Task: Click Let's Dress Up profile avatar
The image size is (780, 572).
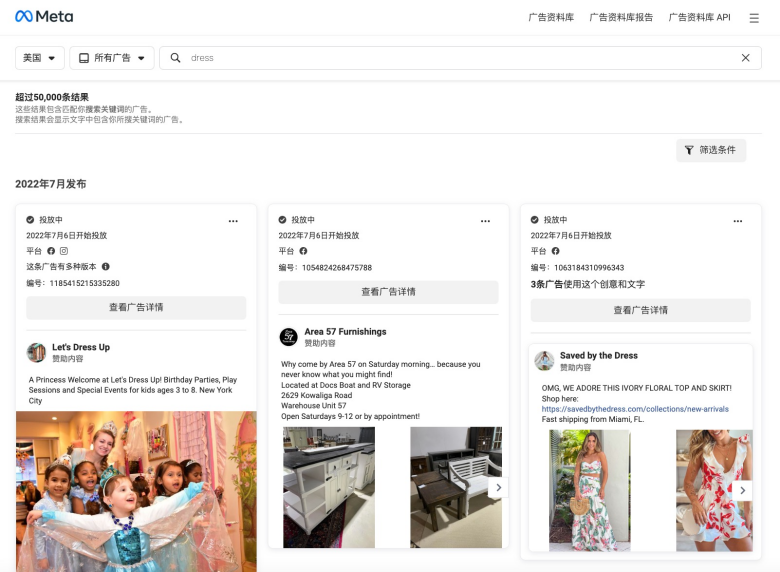Action: [36, 352]
